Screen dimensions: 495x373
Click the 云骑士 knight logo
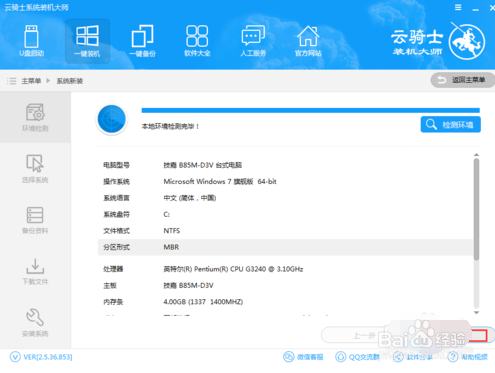pyautogui.click(x=467, y=41)
